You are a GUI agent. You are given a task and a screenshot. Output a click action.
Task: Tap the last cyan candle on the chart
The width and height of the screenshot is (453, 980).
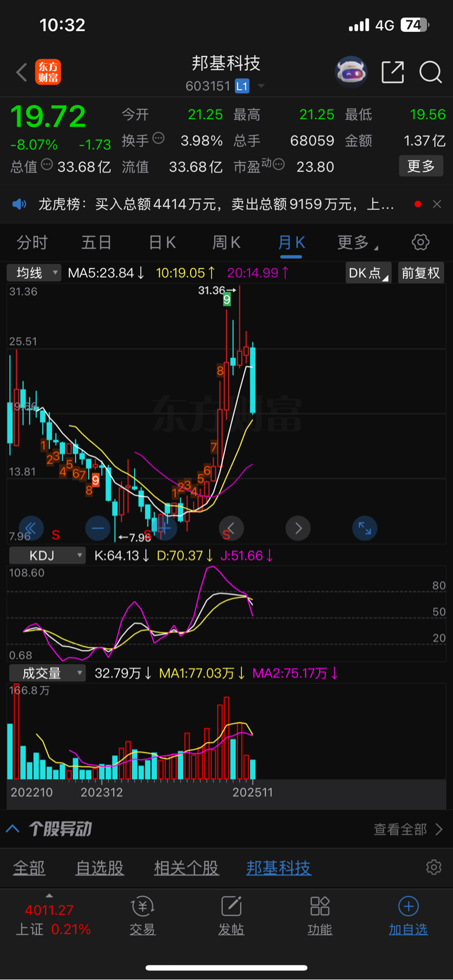(252, 380)
